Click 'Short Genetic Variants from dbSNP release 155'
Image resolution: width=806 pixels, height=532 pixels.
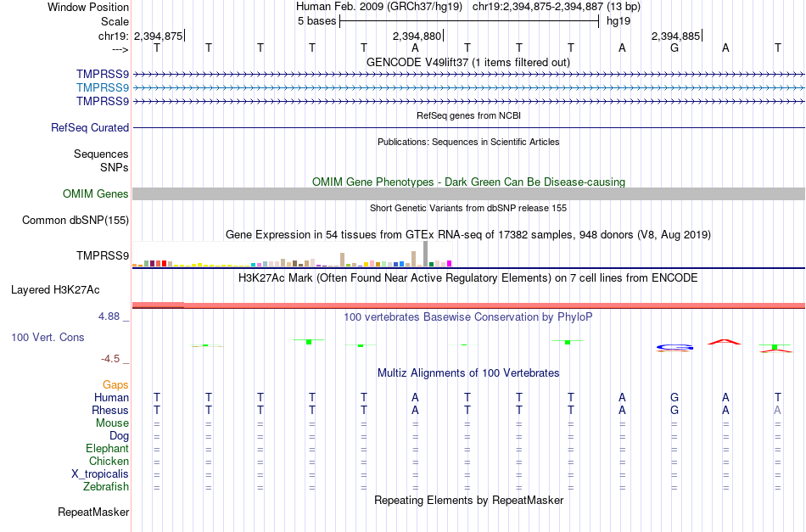468,208
